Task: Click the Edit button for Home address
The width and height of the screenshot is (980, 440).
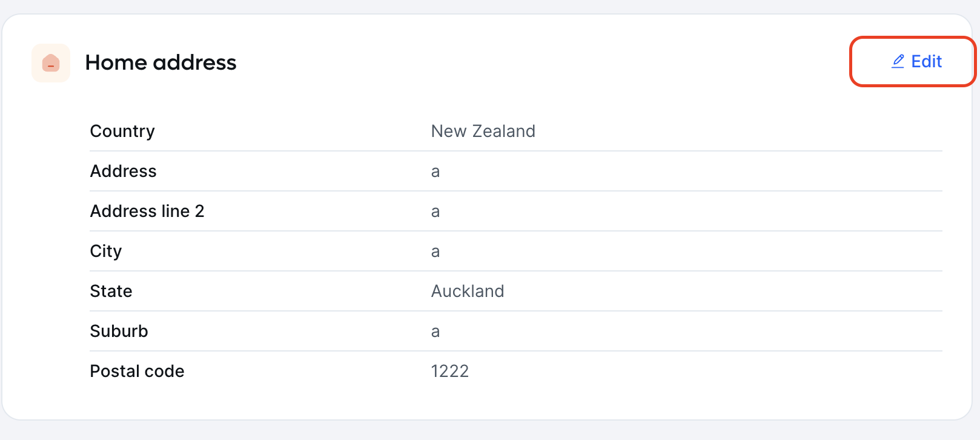Action: (x=916, y=61)
